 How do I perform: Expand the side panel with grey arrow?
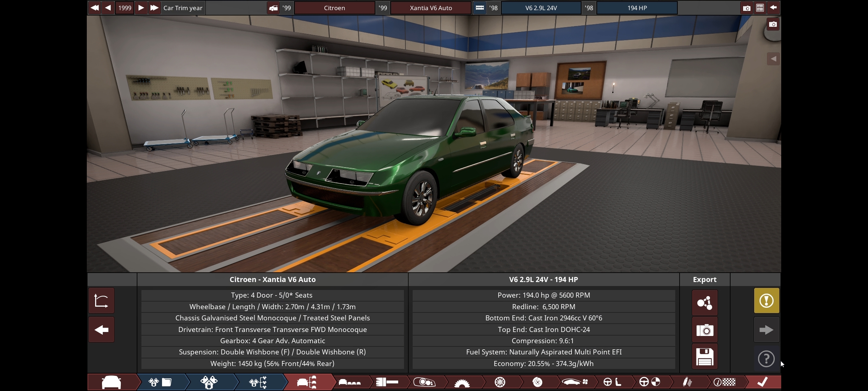click(x=773, y=59)
